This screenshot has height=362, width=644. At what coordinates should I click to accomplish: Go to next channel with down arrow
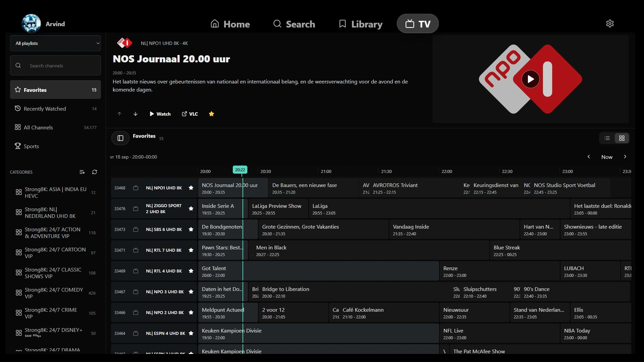(136, 114)
